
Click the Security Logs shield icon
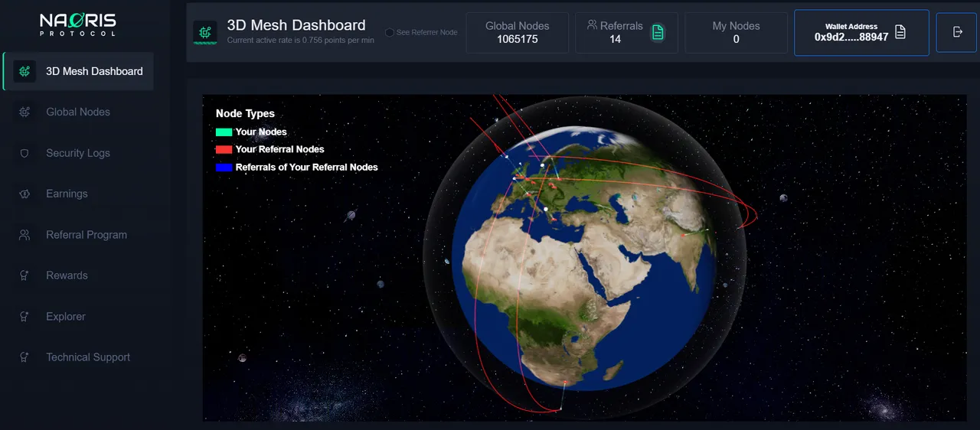click(24, 153)
